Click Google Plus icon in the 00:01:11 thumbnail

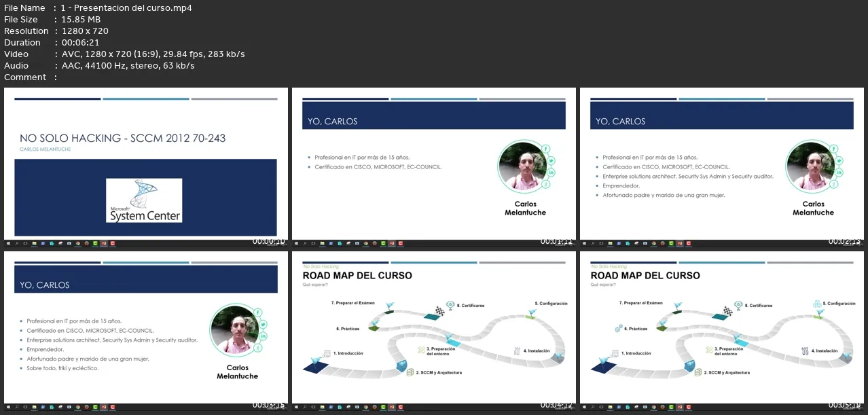coord(546,184)
